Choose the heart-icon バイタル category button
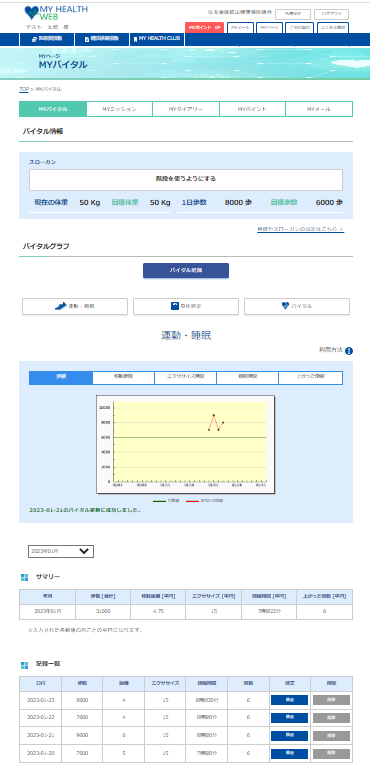Image resolution: width=370 pixels, height=773 pixels. [x=297, y=306]
